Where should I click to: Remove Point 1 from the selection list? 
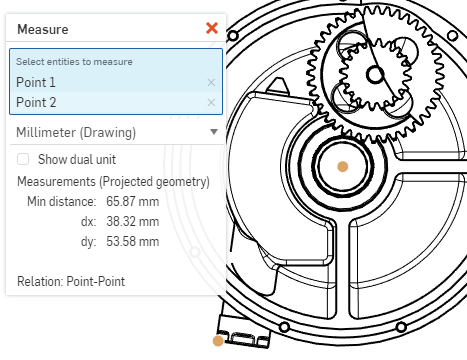(x=211, y=82)
